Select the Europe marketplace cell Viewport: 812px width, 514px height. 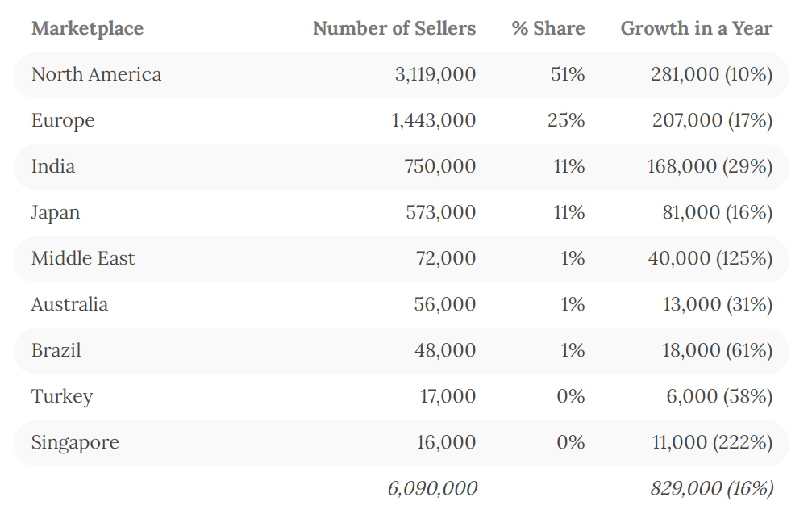[x=63, y=120]
